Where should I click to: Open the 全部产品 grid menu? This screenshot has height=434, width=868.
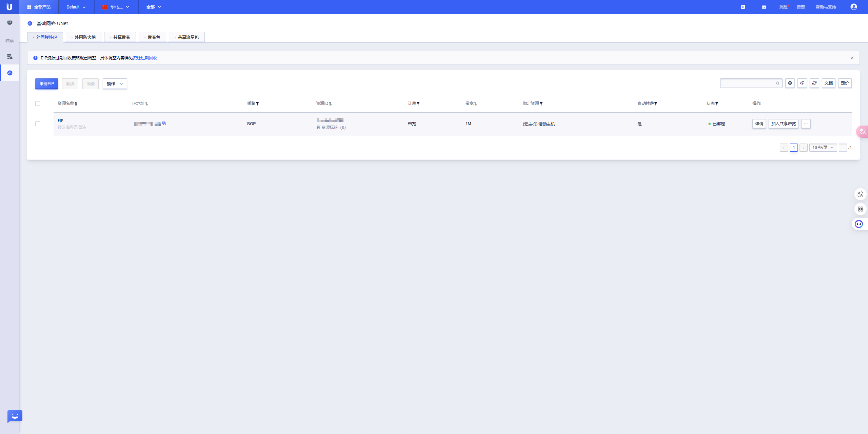[39, 7]
